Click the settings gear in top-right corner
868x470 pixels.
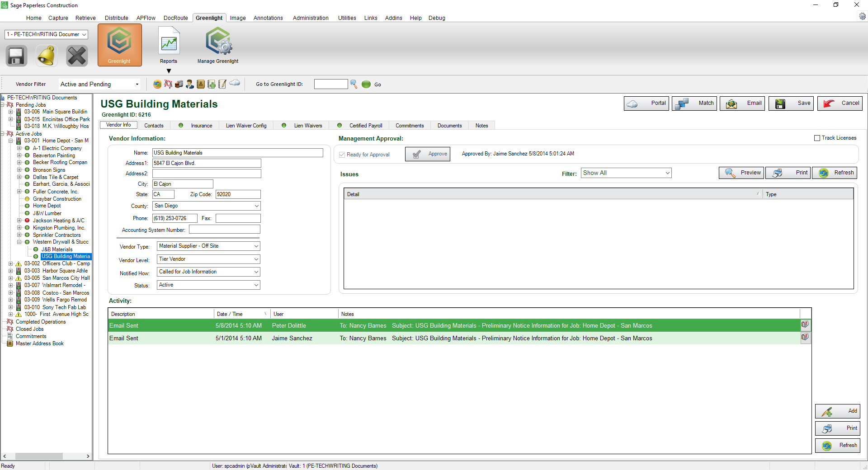(863, 16)
